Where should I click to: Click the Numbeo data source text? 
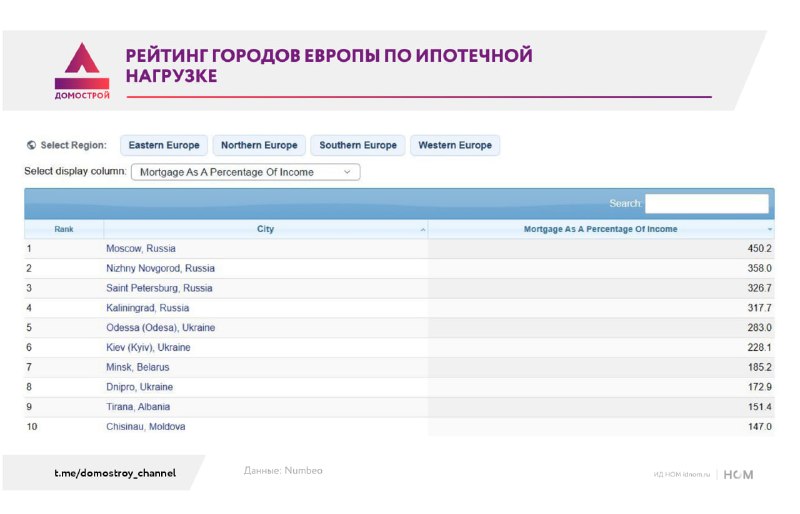coord(283,471)
